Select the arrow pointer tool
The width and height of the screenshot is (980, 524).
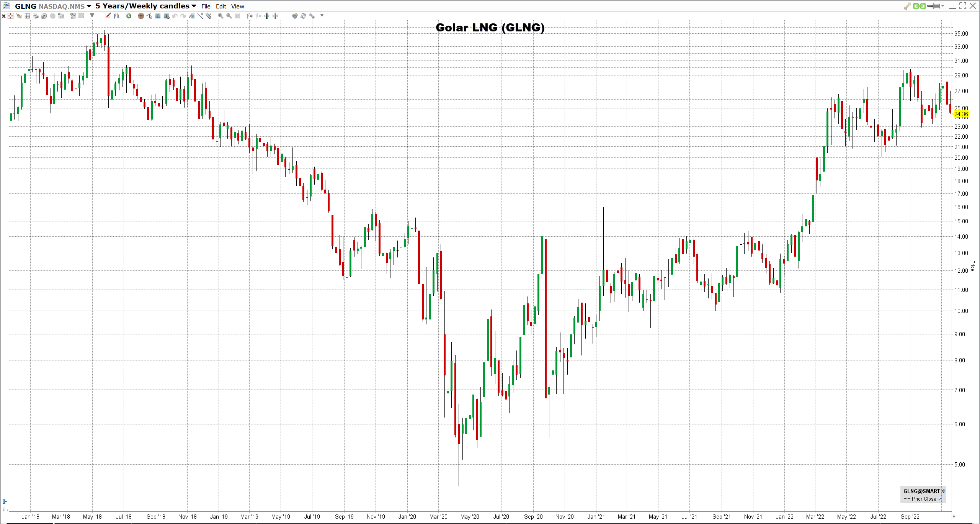(149, 16)
